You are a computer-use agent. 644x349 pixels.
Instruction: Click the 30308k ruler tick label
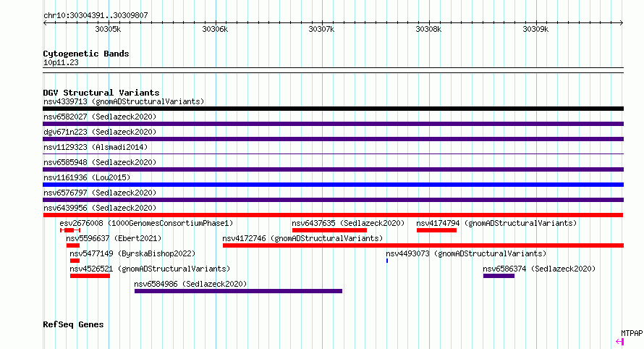point(428,29)
